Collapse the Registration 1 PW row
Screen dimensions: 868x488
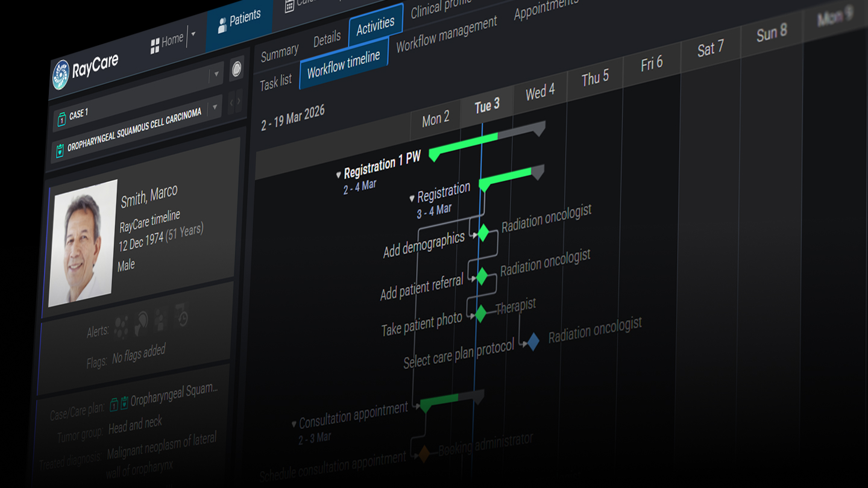click(339, 175)
